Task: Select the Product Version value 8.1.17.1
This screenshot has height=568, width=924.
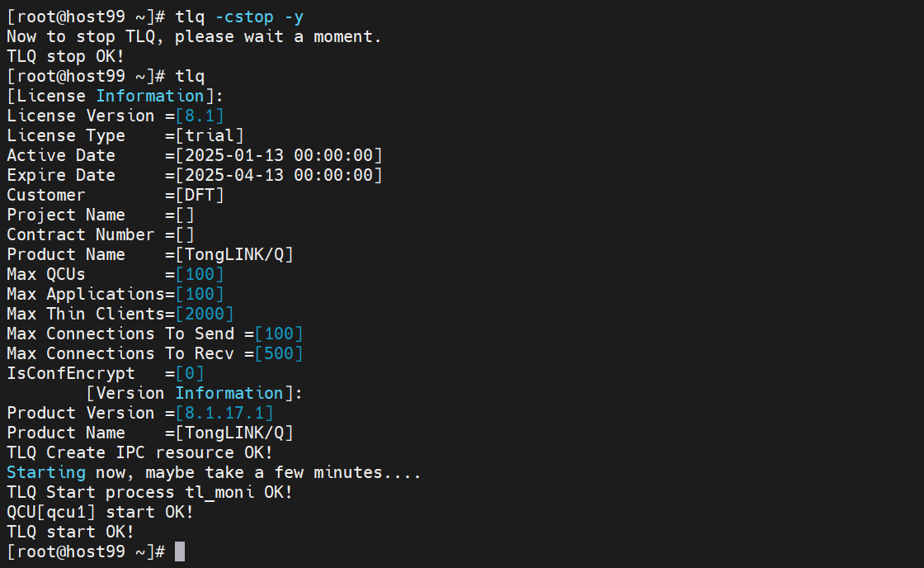Action: click(224, 413)
